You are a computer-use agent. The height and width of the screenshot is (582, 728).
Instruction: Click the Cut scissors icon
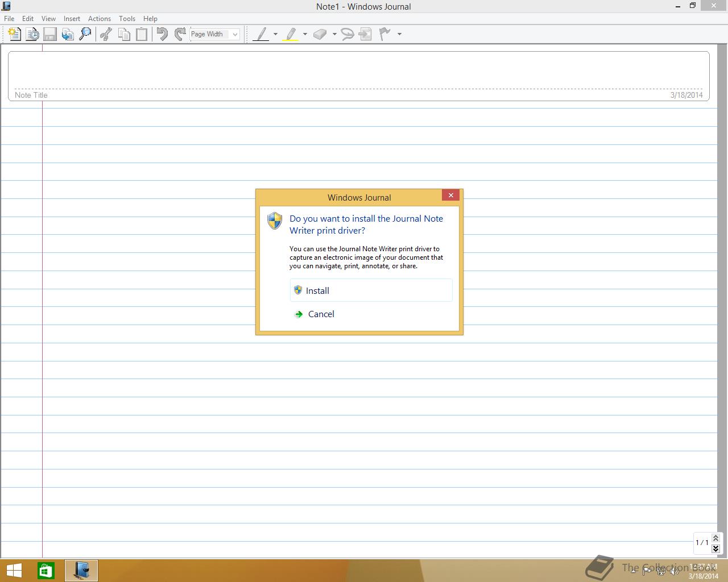coord(106,34)
